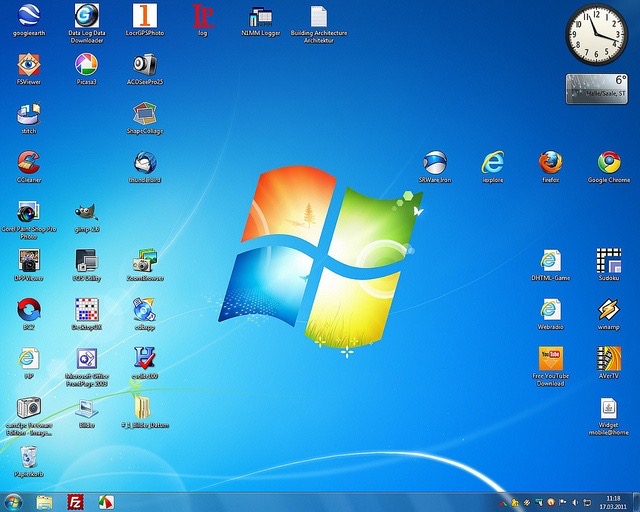Open the Halle/Saale weather gadget

[596, 89]
